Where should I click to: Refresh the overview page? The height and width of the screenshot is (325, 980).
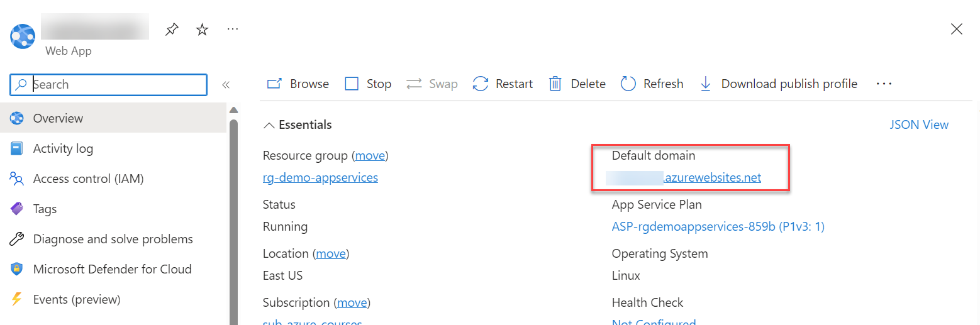click(652, 84)
